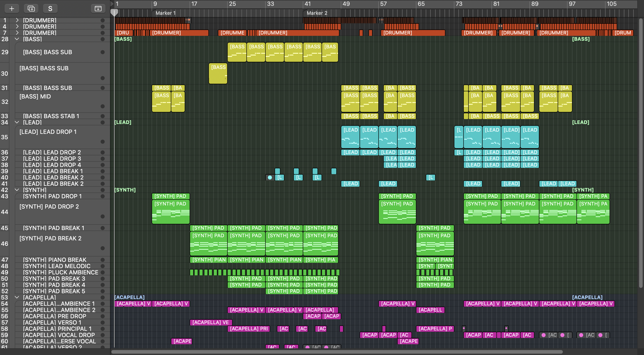Select the [DRUMMER] region starting at bar 57

(x=413, y=32)
